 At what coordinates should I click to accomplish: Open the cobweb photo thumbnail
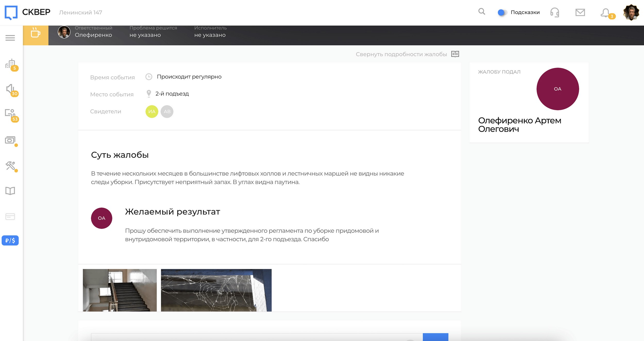pyautogui.click(x=216, y=290)
